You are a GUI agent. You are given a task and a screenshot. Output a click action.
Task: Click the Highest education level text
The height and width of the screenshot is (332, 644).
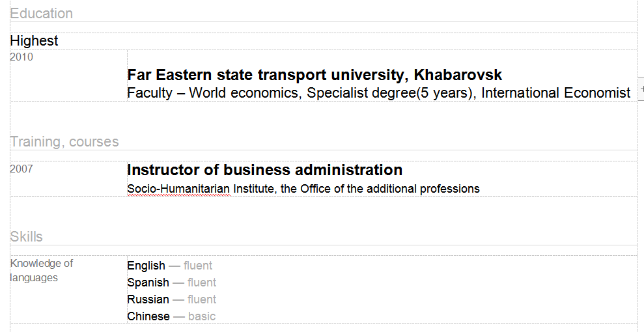pyautogui.click(x=34, y=40)
